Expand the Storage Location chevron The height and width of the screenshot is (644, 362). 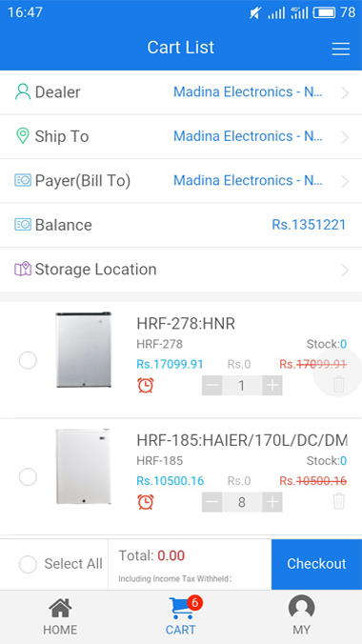[345, 271]
